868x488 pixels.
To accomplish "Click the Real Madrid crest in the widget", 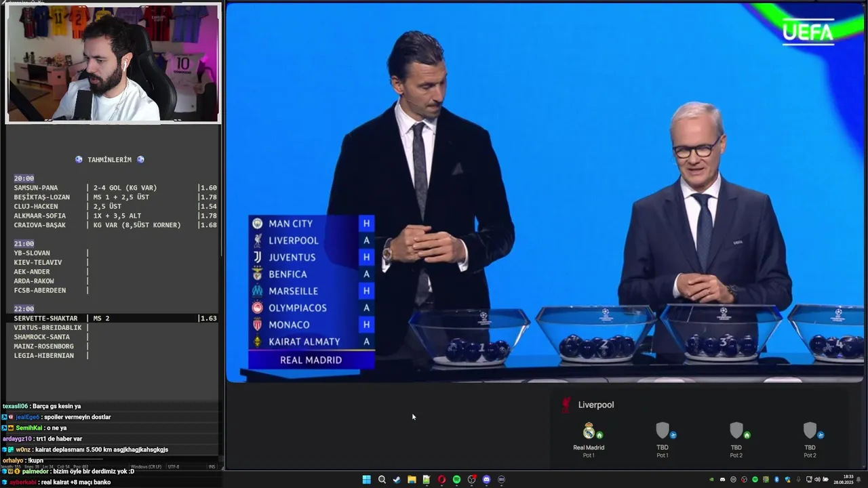I will [x=588, y=430].
